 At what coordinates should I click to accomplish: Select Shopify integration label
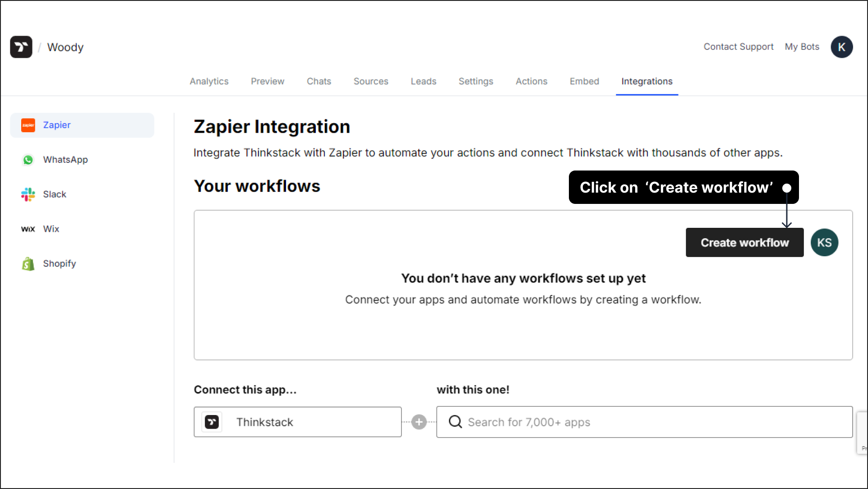(x=59, y=264)
